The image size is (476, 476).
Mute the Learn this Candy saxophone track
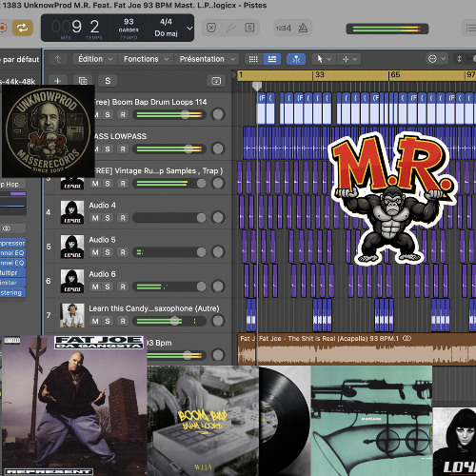pos(95,321)
